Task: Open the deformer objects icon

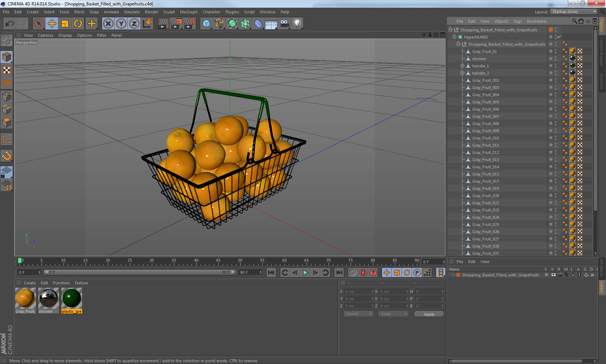Action: tap(258, 24)
